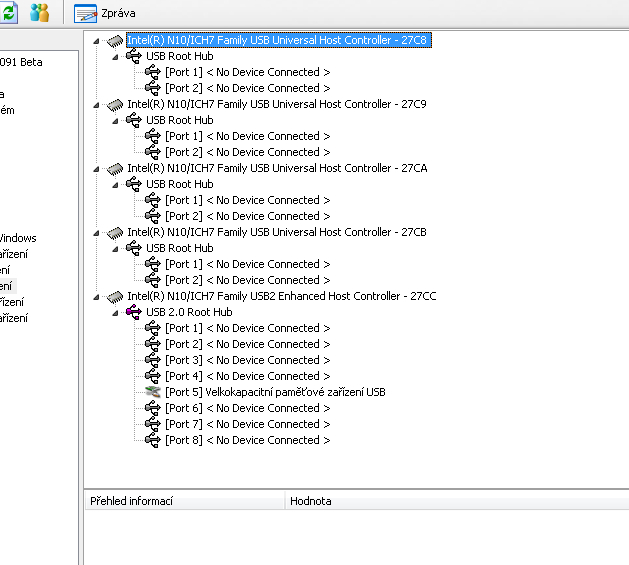Select Port 2 row under USB 2.0 Root Hub

coord(248,344)
